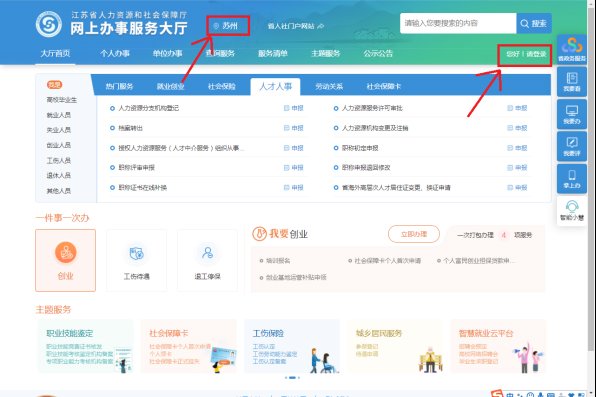Select 其他人员 in the role list
This screenshot has height=397, width=596.
(x=59, y=191)
